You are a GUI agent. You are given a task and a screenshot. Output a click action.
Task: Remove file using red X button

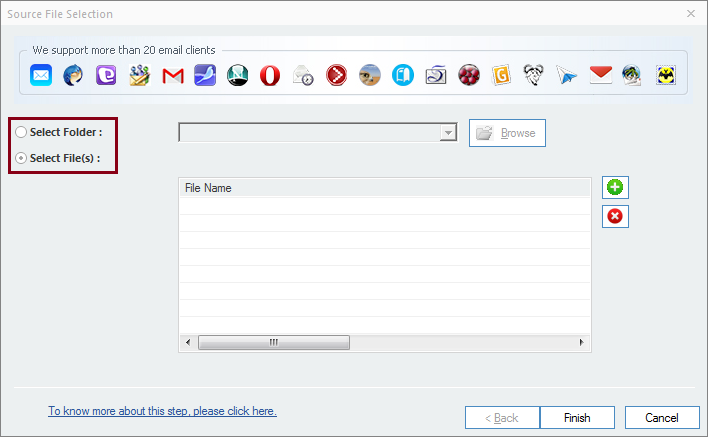(615, 216)
